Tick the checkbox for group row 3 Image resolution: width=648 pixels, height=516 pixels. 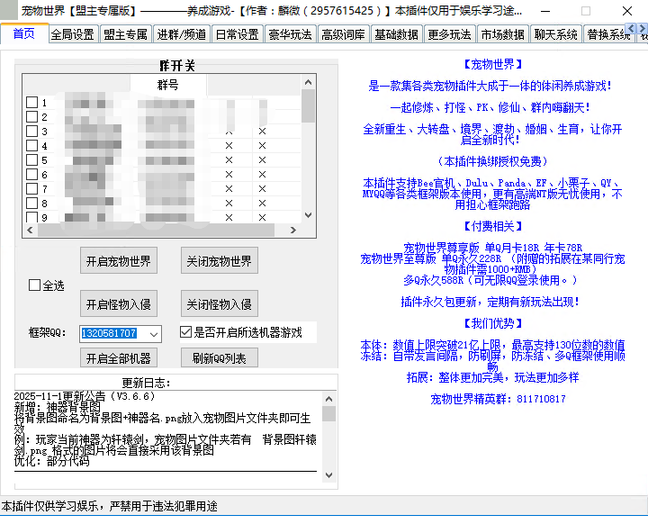pos(32,131)
